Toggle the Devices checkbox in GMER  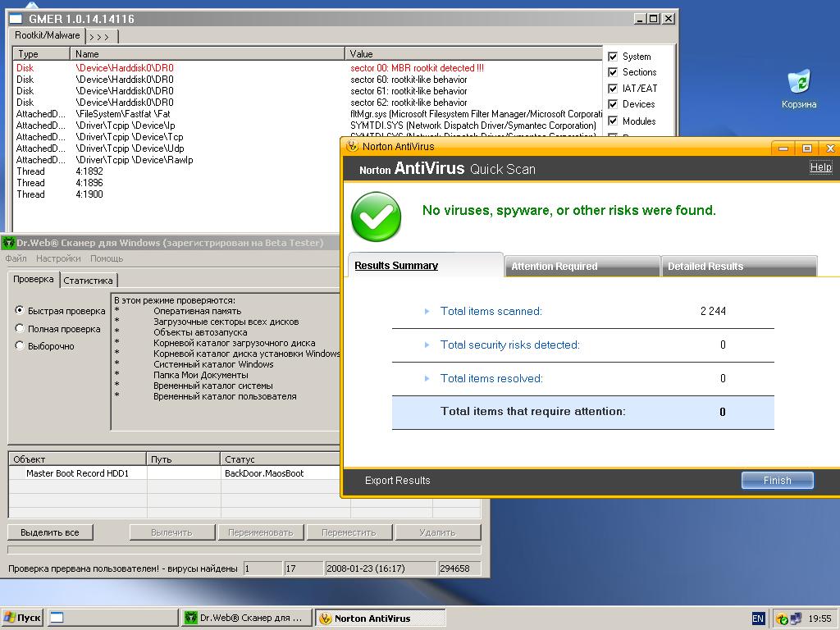[x=613, y=104]
